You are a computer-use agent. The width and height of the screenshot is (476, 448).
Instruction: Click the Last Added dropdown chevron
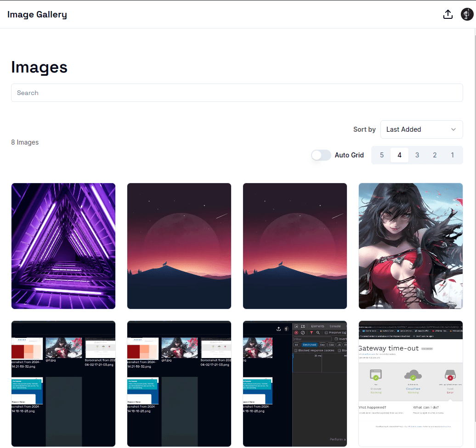pos(454,129)
